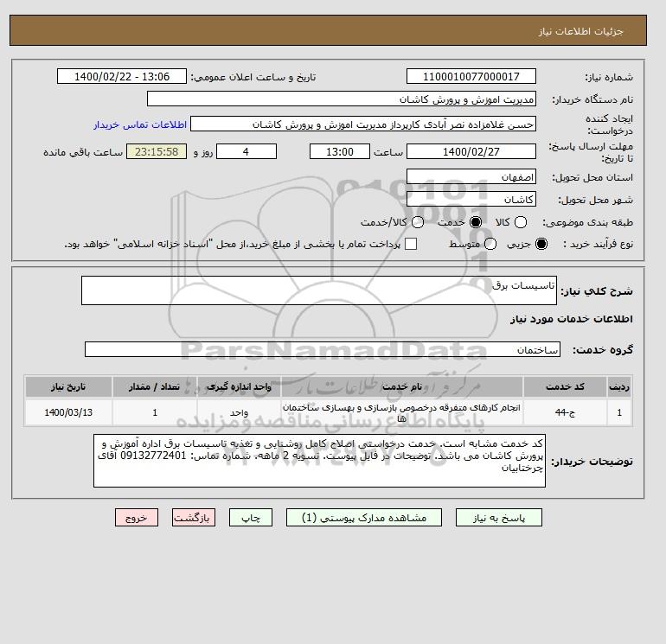Click service code cell ج-44

click(x=565, y=412)
